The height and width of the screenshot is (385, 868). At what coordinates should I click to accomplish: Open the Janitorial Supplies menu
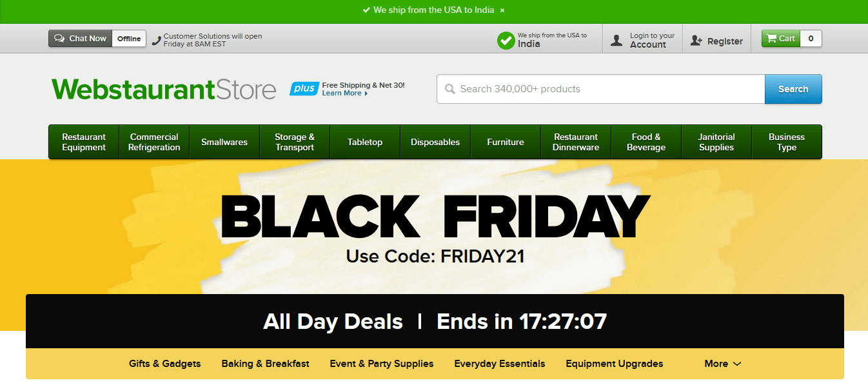pos(716,142)
